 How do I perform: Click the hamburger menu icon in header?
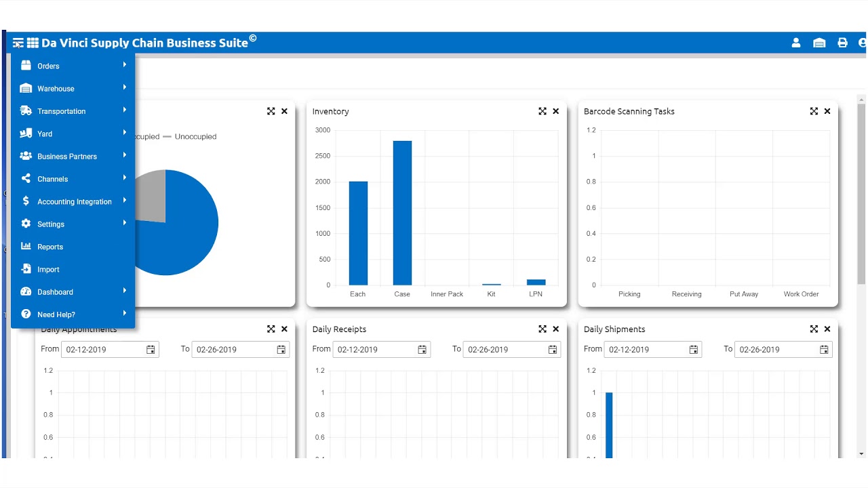[x=18, y=43]
